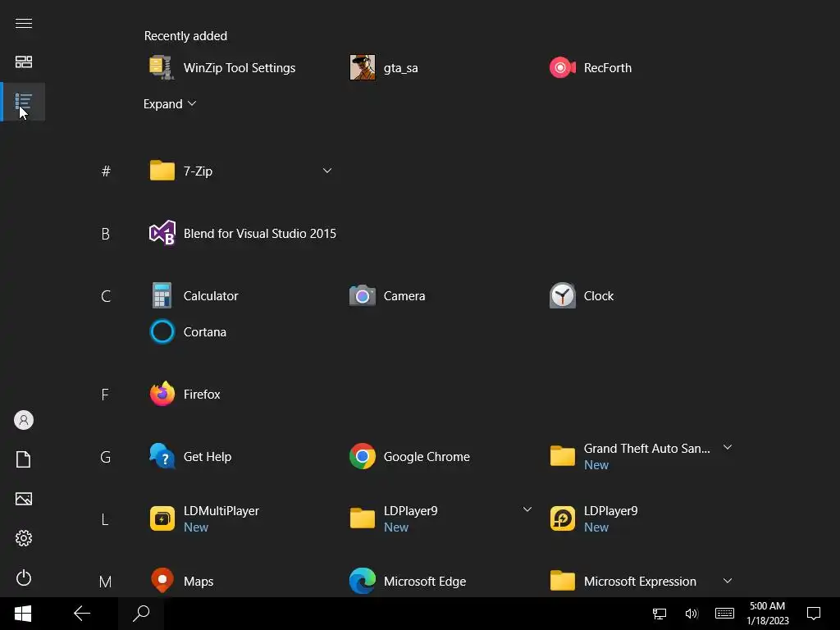
Task: Open the Pictures shortcut
Action: coord(24,499)
